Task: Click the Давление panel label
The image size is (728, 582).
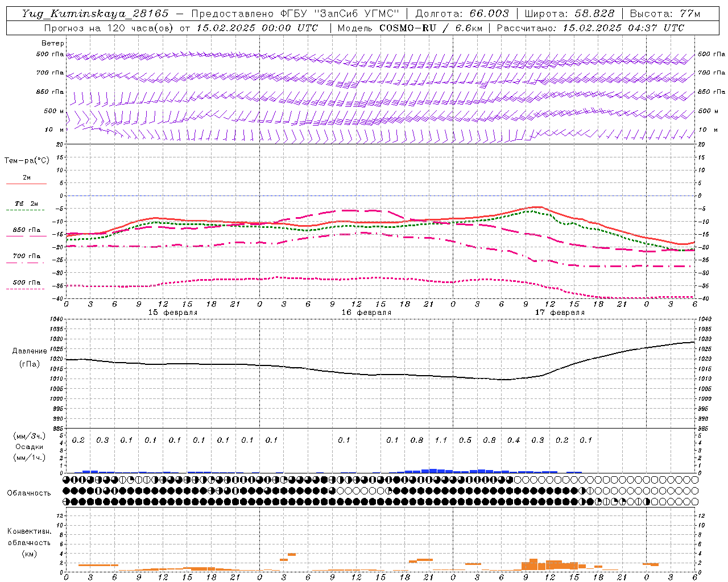Action: tap(30, 351)
